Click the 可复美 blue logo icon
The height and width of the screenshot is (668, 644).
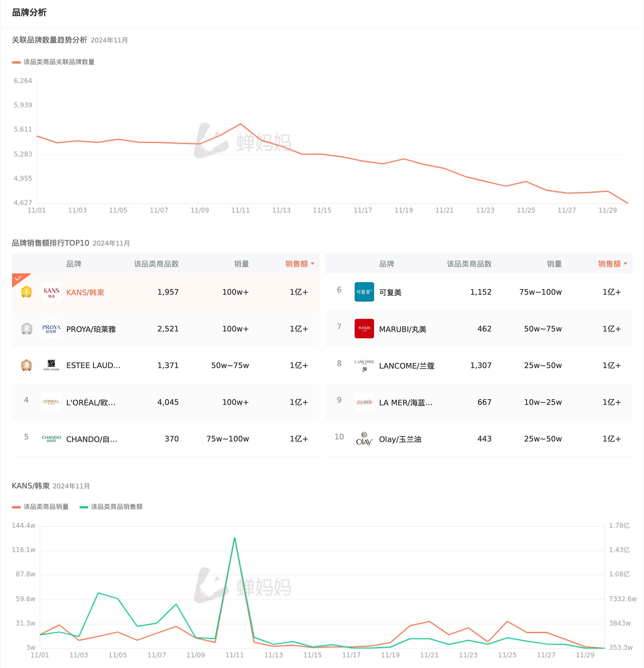pos(364,292)
